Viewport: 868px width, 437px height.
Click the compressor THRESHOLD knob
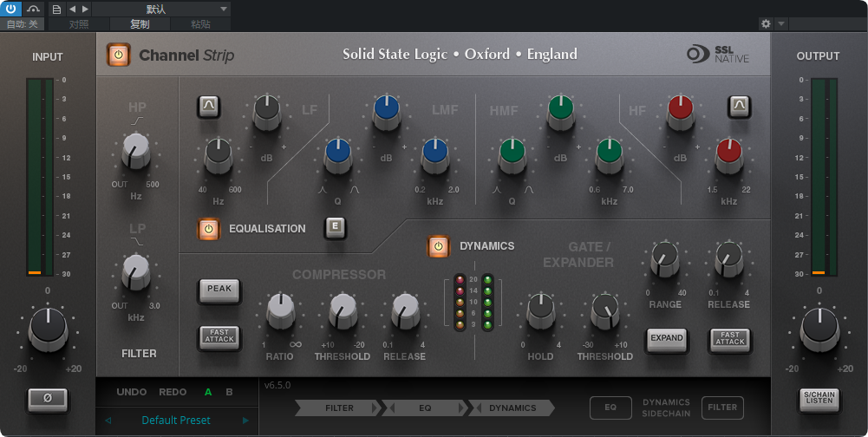click(x=343, y=310)
